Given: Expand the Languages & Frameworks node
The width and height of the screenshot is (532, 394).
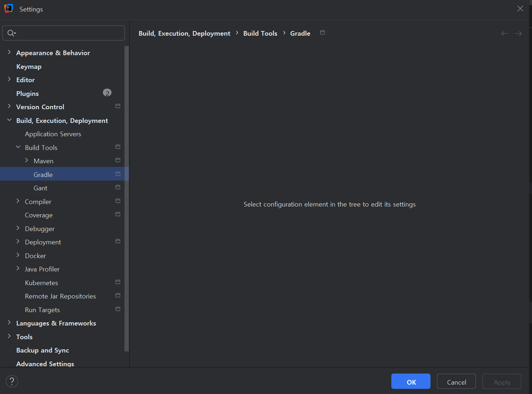Looking at the screenshot, I should (9, 323).
